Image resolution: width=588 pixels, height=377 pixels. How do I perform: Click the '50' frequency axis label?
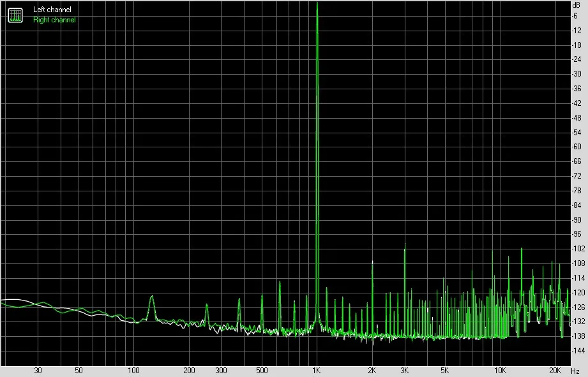click(x=79, y=371)
